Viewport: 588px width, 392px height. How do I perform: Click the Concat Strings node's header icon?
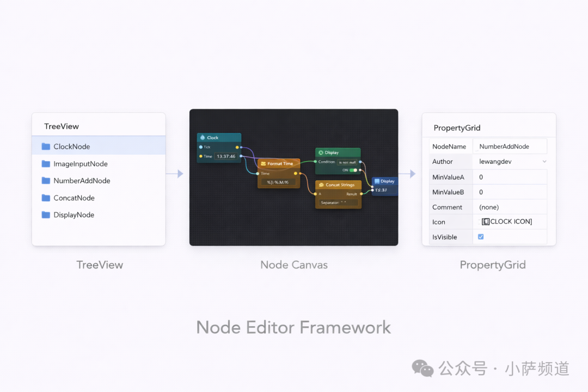tap(321, 185)
